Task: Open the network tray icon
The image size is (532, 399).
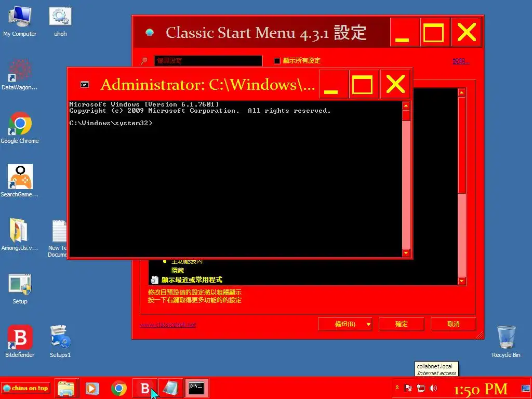Action: (421, 388)
